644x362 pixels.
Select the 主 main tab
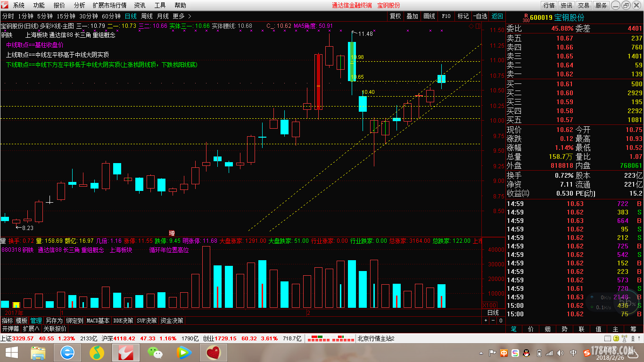tap(616, 329)
